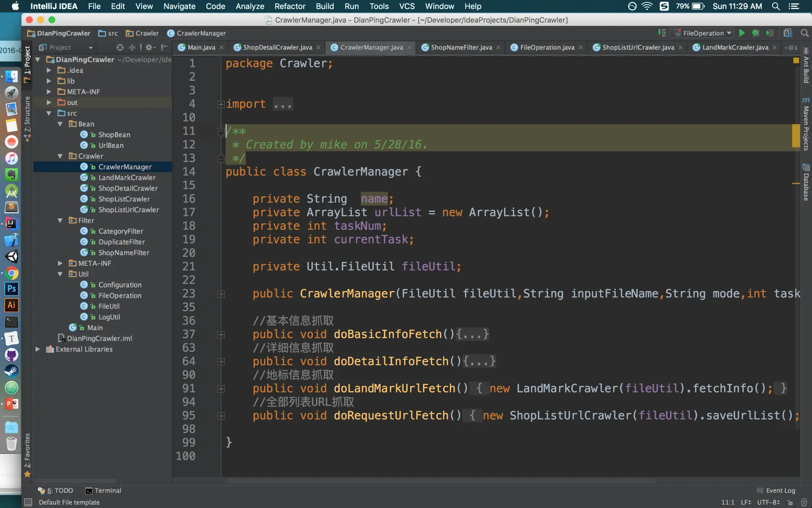This screenshot has height=508, width=812.
Task: Select ShopDetailCrawler in project tree
Action: 128,188
